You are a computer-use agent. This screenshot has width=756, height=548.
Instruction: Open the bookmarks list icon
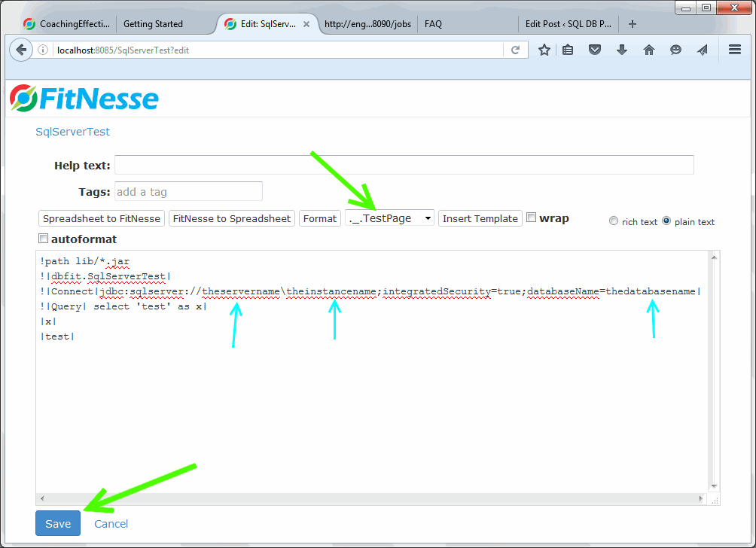[568, 50]
